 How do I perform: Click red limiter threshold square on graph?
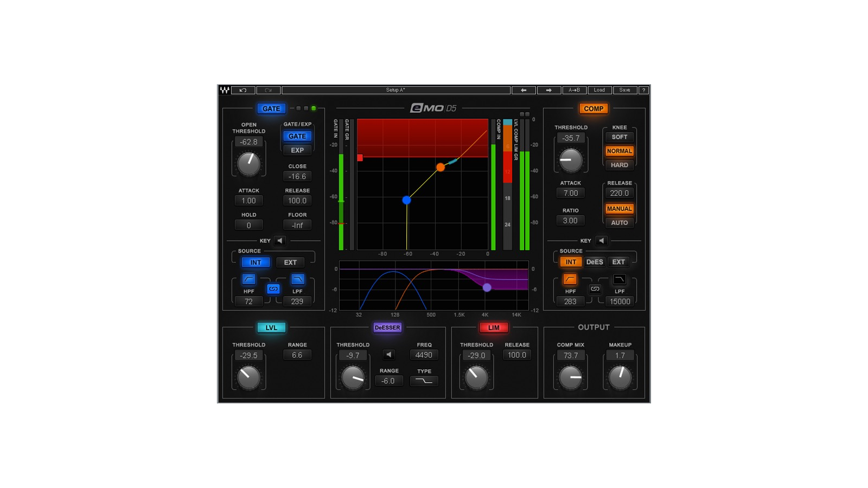click(360, 158)
